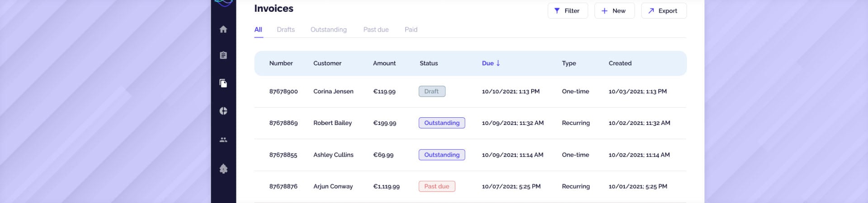Click the Past due badge for Arjun Conway
Screen dimensions: 868x203
pos(437,186)
